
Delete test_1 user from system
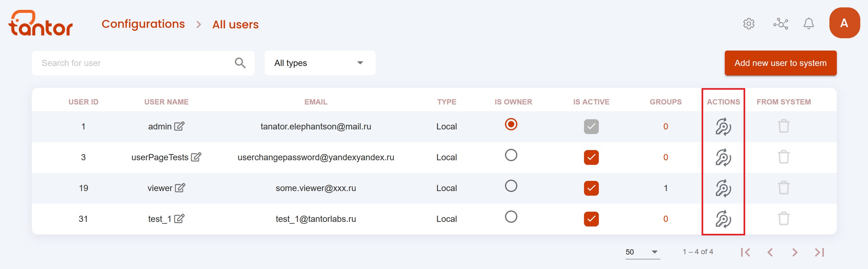pos(784,219)
